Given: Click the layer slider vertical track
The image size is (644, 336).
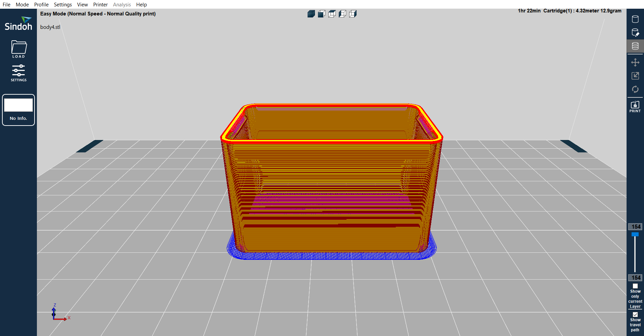Looking at the screenshot, I should coord(635,254).
